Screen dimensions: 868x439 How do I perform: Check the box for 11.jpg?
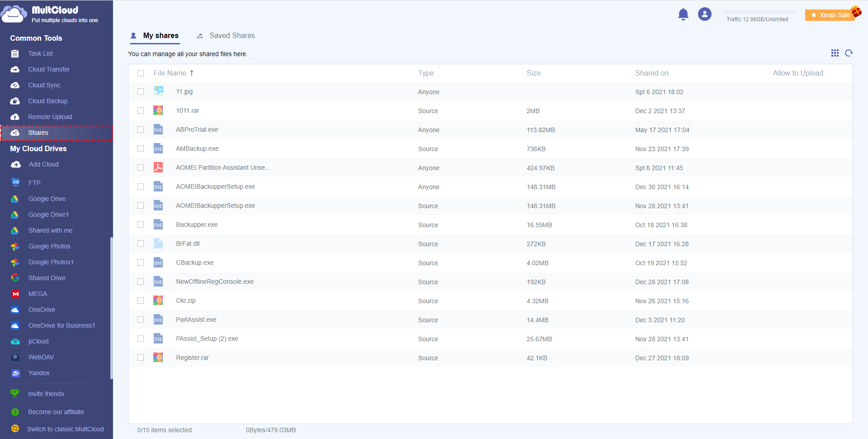point(141,91)
